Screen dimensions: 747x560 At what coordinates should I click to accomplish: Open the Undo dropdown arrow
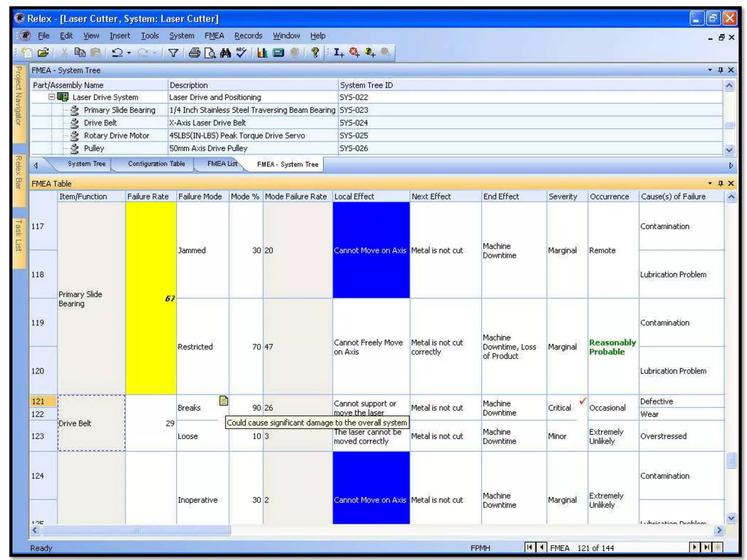pos(129,53)
